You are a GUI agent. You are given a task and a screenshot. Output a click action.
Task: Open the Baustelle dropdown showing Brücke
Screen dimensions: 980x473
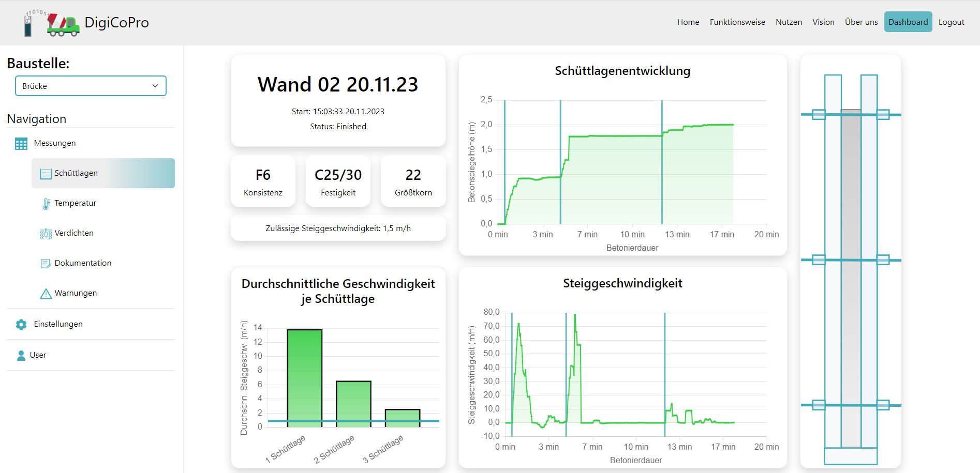click(x=91, y=86)
